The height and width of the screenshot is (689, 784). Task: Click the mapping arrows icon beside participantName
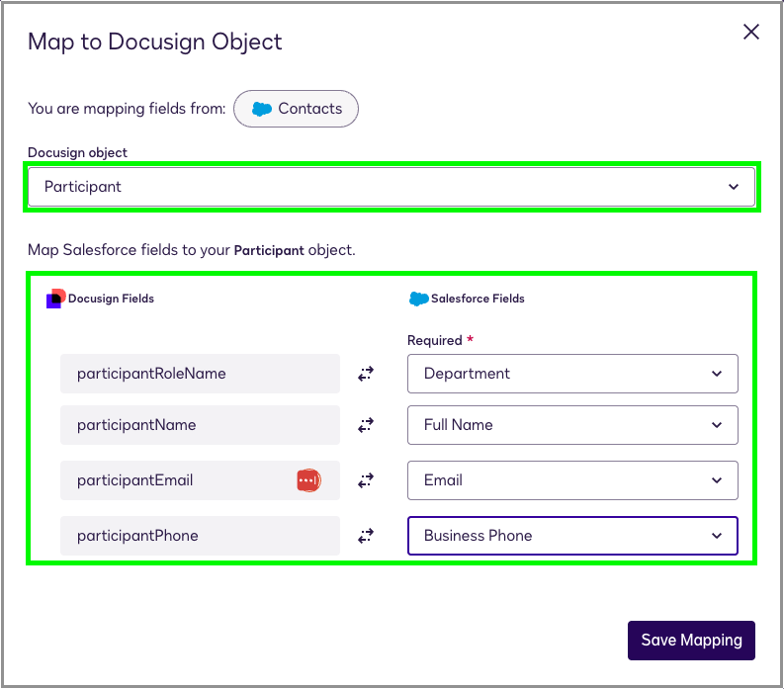(x=366, y=425)
